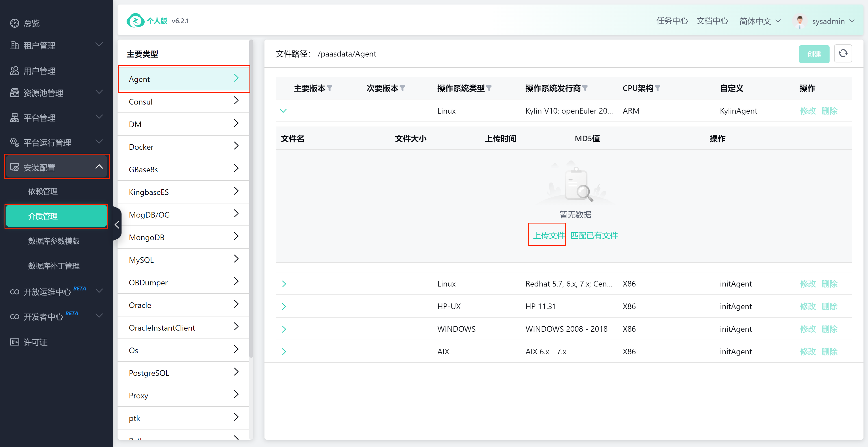Click the app logo at top

135,21
